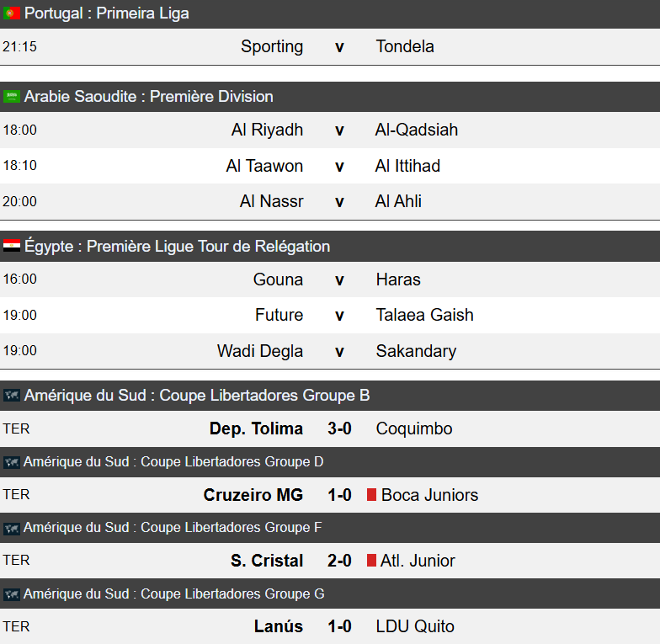Open Égypte Première Ligue Tour de Relégation

point(177,247)
